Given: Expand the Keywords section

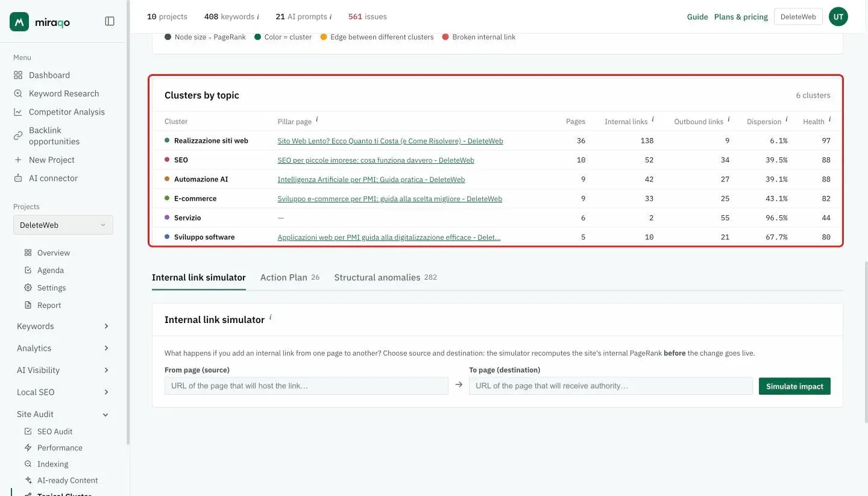Looking at the screenshot, I should [x=63, y=326].
